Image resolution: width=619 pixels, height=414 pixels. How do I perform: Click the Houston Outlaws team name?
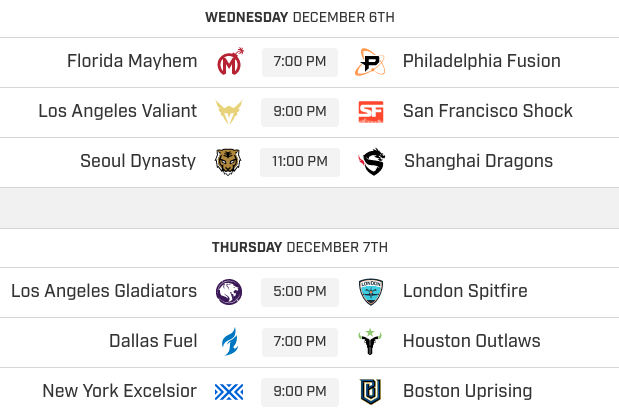tap(472, 342)
